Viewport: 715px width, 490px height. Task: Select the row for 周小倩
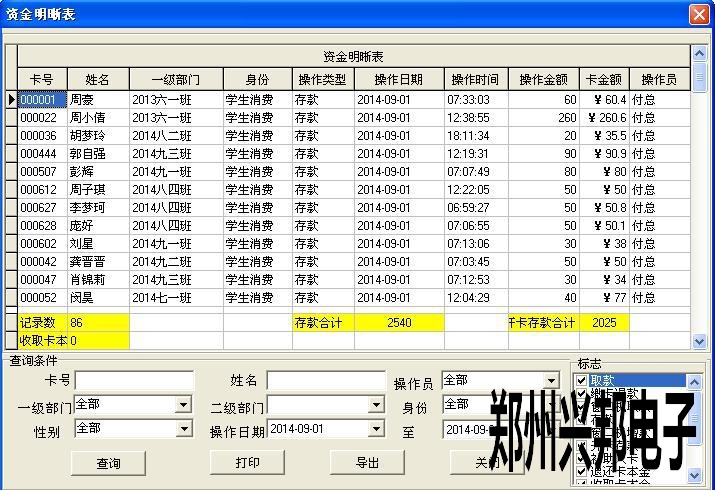point(97,118)
